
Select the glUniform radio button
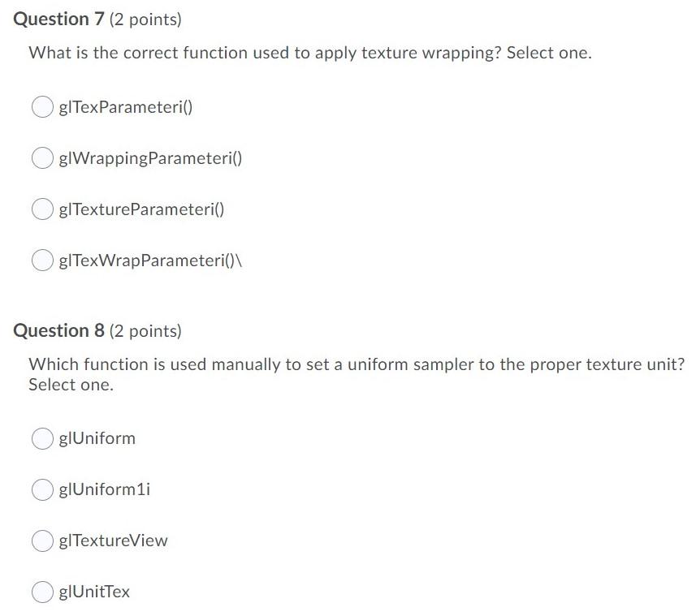coord(42,438)
